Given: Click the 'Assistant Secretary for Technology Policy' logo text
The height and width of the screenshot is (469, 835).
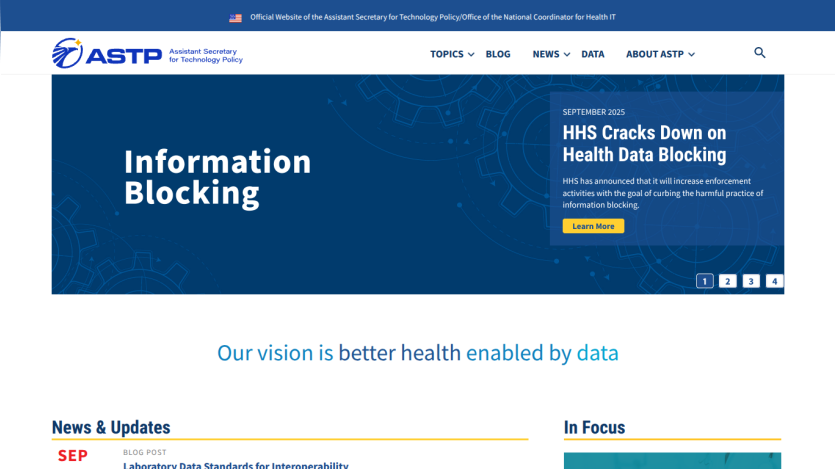Looking at the screenshot, I should coord(206,55).
